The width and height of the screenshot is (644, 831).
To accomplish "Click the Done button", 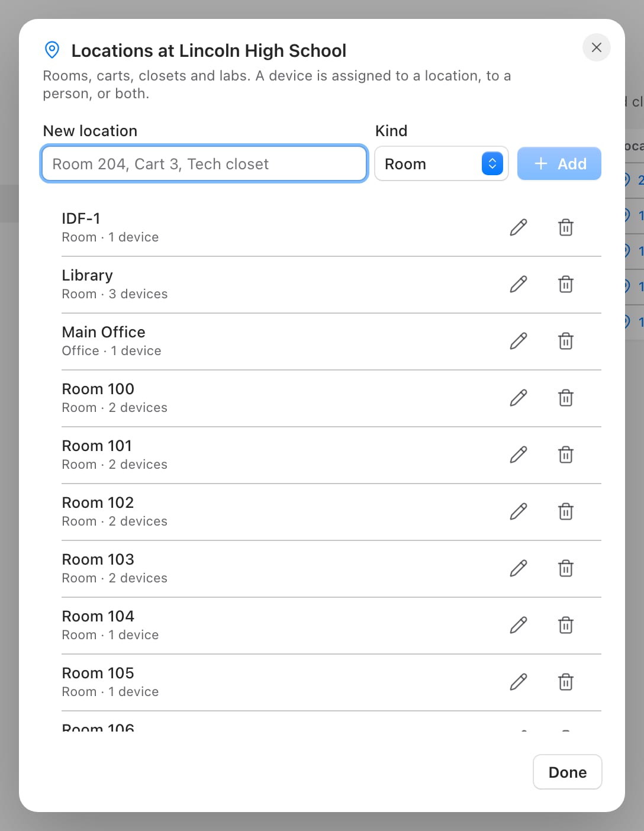I will (568, 772).
